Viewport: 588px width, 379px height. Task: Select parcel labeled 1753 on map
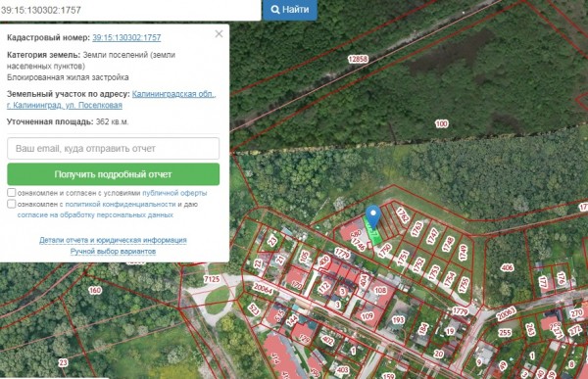point(434,272)
